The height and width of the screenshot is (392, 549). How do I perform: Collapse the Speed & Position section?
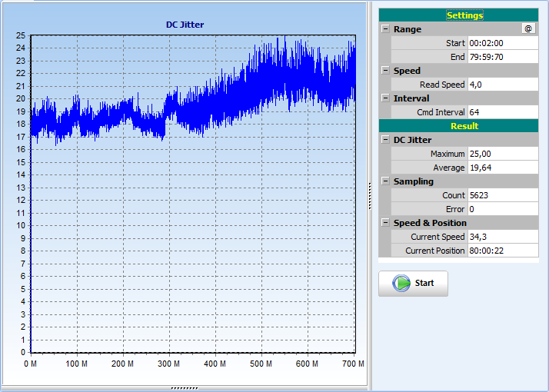click(x=385, y=223)
